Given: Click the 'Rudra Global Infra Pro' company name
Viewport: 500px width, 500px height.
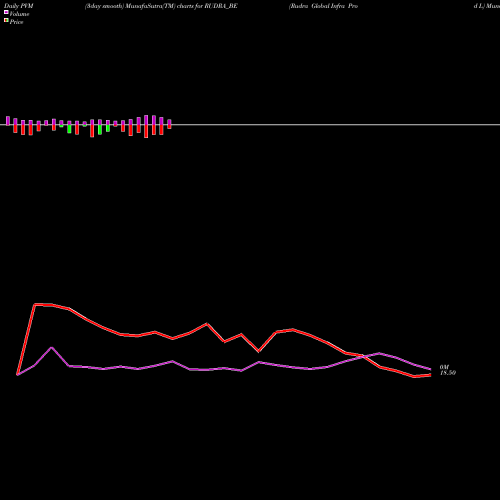Looking at the screenshot, I should (323, 6).
